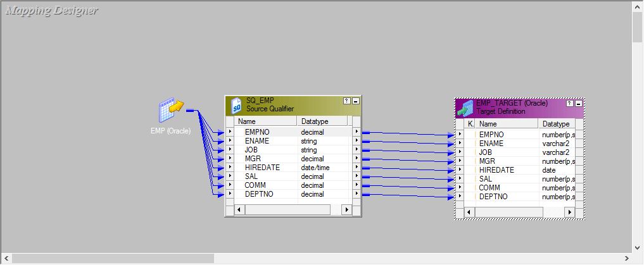The width and height of the screenshot is (644, 265).
Task: Click the EMP_TARGET Target Definition icon
Action: pos(465,108)
